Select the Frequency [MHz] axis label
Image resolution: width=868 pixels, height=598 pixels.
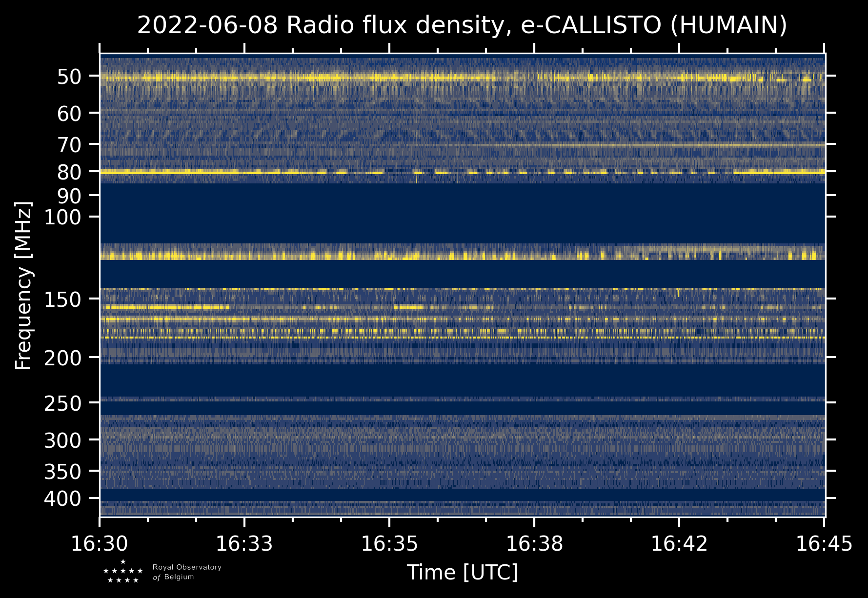click(23, 285)
